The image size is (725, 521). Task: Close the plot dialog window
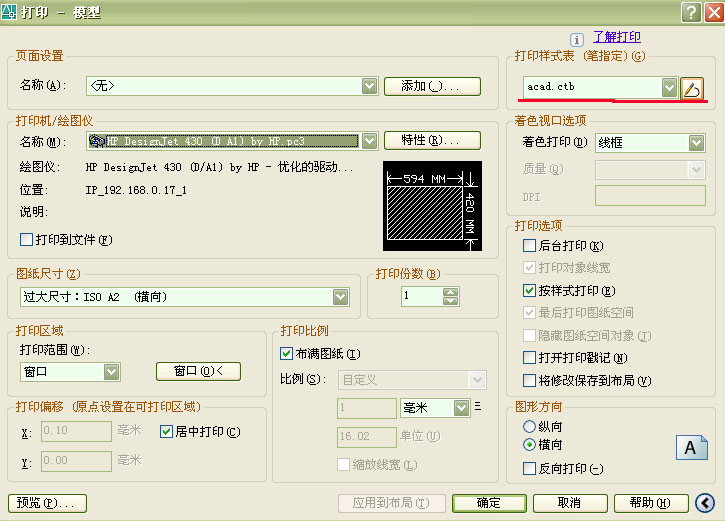(x=713, y=12)
